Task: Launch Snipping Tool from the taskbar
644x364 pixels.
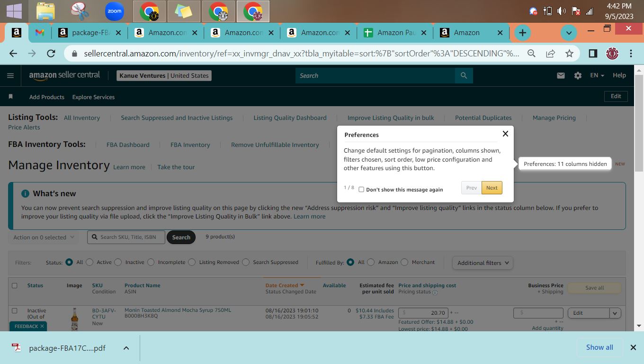Action: (x=80, y=11)
